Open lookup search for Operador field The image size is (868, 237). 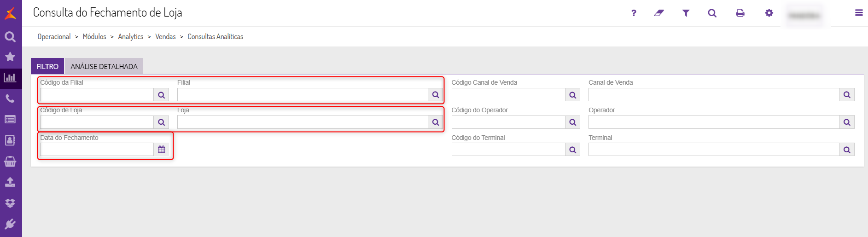(847, 122)
